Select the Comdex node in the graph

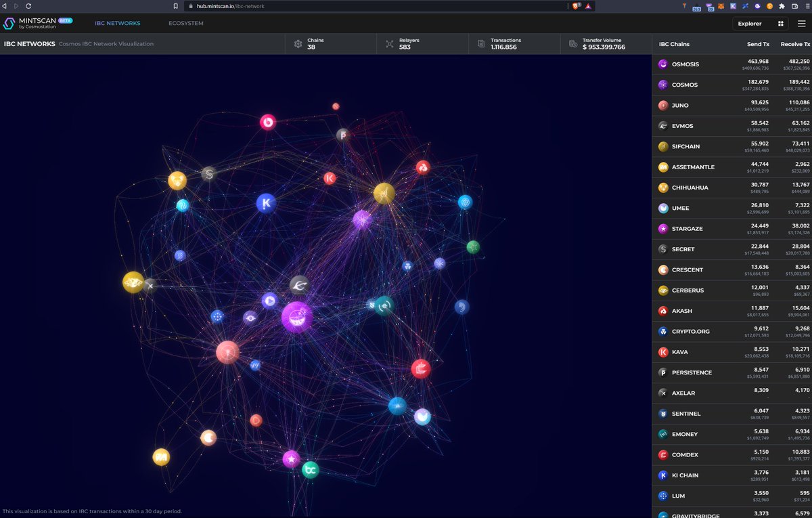point(421,369)
